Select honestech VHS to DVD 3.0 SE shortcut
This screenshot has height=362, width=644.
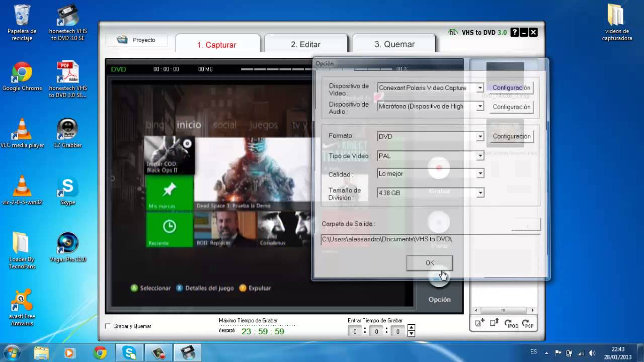pos(68,23)
